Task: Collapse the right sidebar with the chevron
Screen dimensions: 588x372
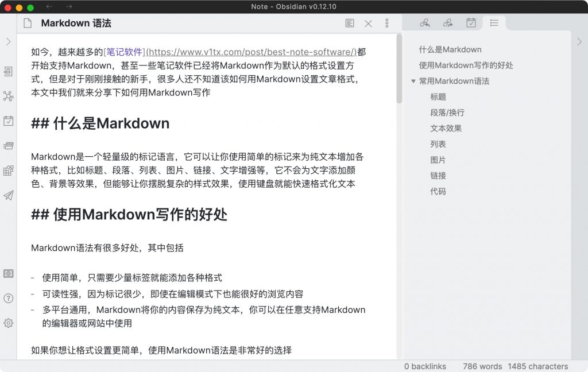Action: (579, 42)
